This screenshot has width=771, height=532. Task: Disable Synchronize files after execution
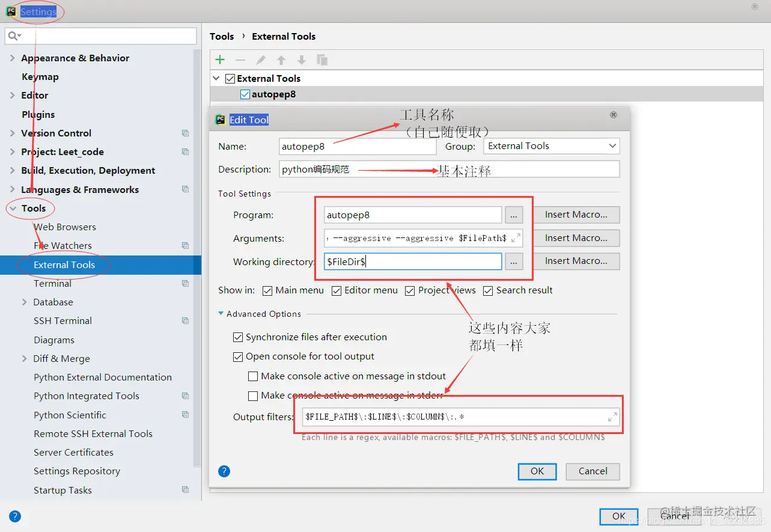(238, 337)
